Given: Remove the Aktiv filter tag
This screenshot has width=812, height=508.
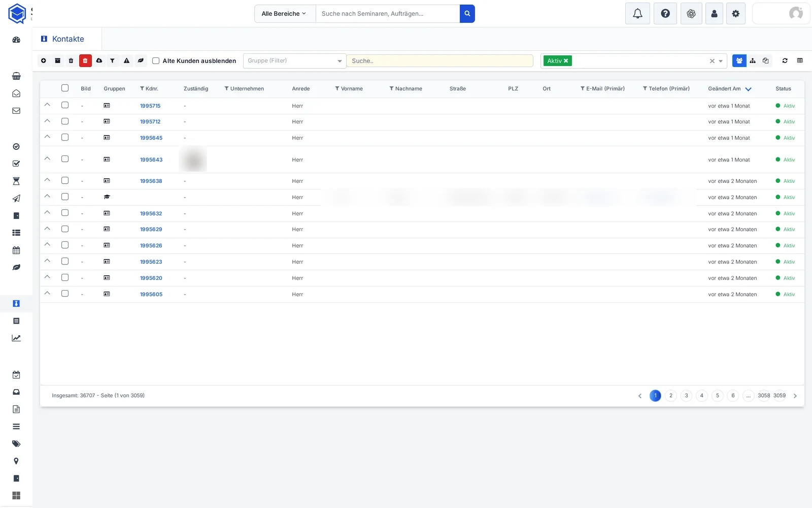Looking at the screenshot, I should [566, 61].
